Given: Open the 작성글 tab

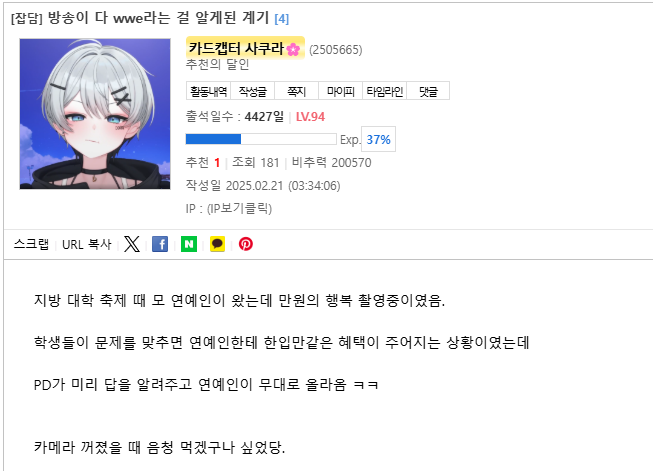Looking at the screenshot, I should coord(252,91).
